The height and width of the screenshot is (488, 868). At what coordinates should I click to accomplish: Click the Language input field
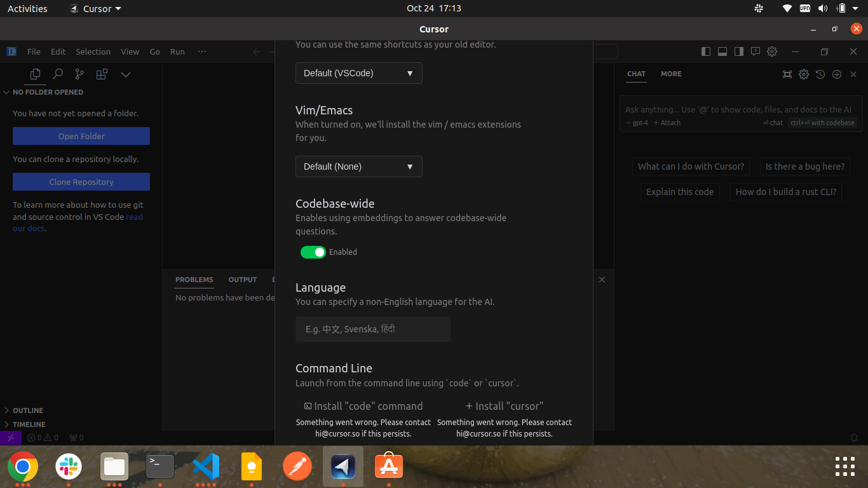pos(373,329)
